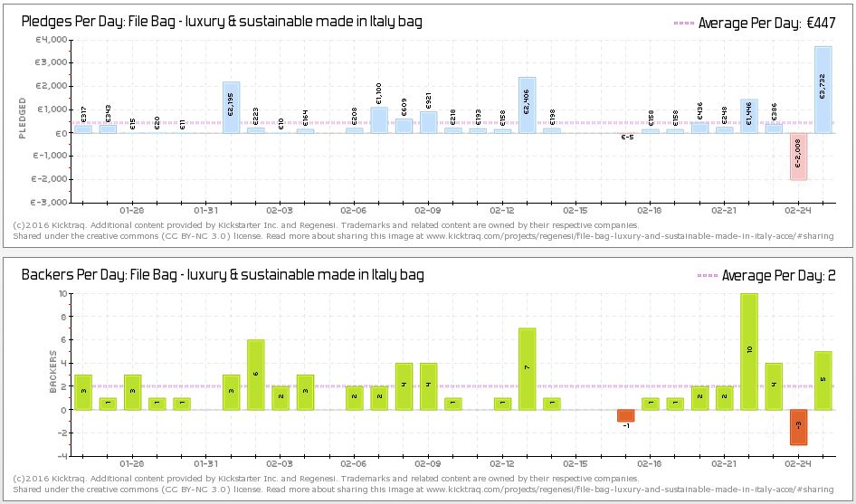Click the €11 pledge value label
This screenshot has width=856, height=504.
183,125
